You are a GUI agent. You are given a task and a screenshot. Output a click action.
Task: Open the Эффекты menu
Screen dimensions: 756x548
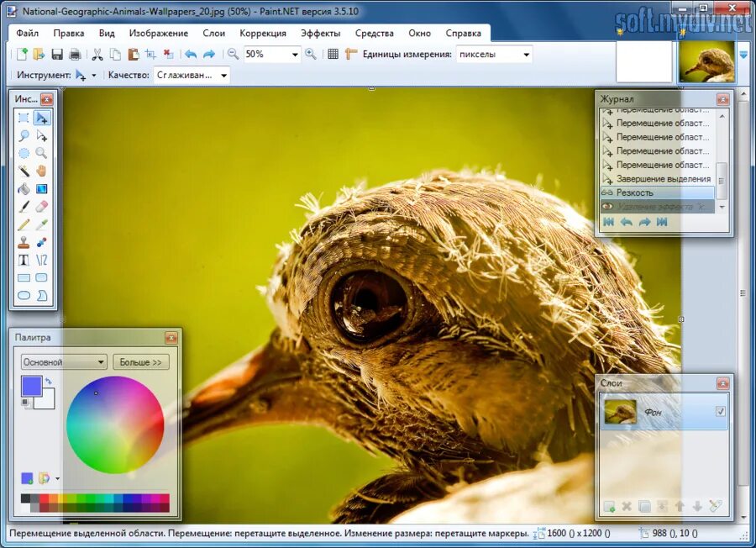click(321, 34)
